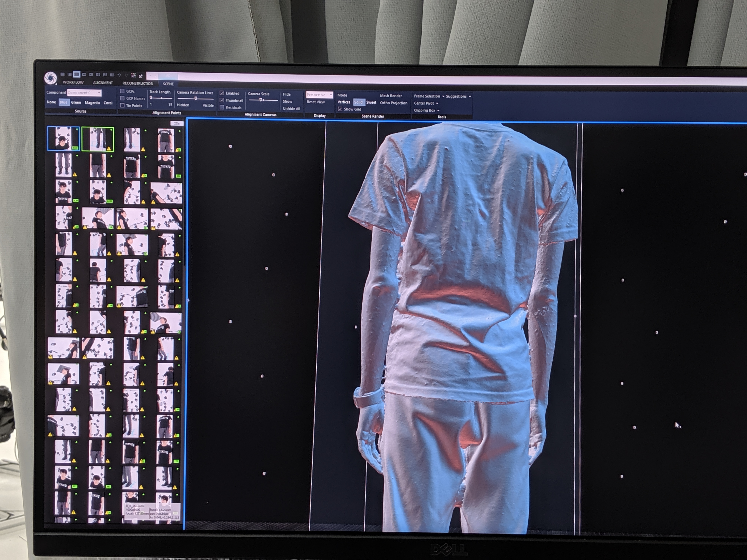Select the highlighted 1+1 split layout icon
The width and height of the screenshot is (747, 560).
(77, 74)
